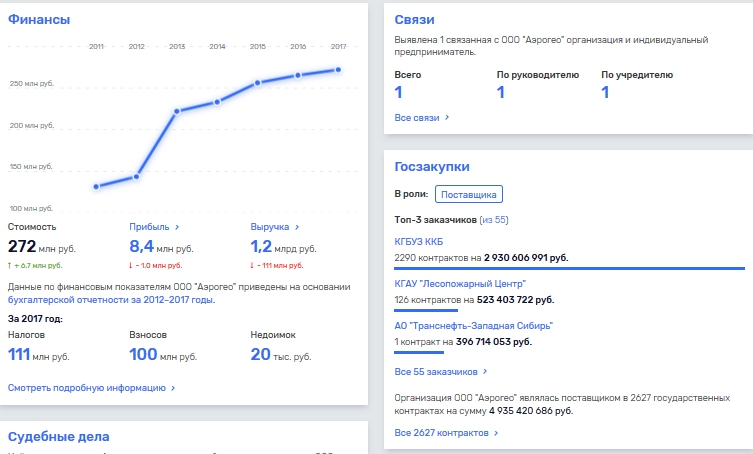
Task: Click the 2017 year label on chart axis
Action: pos(339,47)
